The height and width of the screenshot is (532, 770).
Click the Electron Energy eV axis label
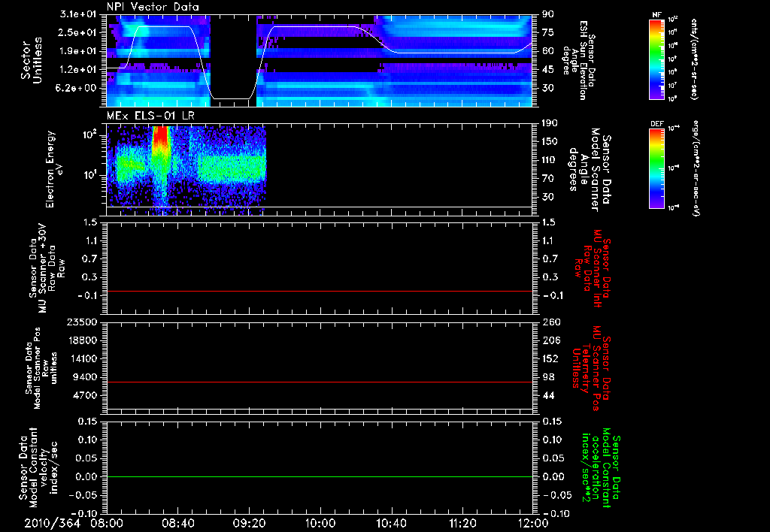(54, 169)
